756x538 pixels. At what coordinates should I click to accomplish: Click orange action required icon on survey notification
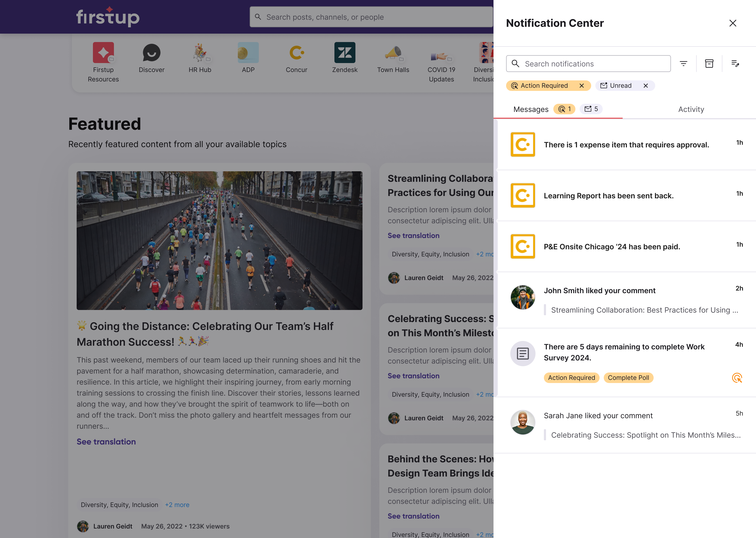(737, 378)
